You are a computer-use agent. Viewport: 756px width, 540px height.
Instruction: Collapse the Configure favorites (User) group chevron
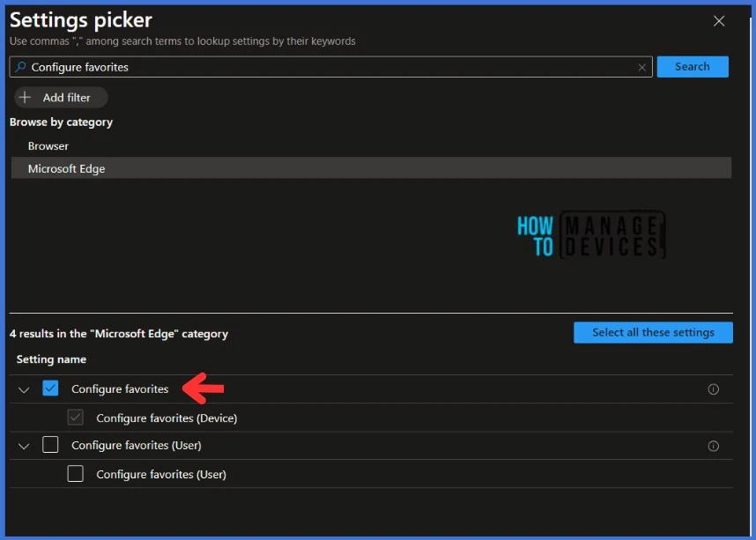pos(24,447)
